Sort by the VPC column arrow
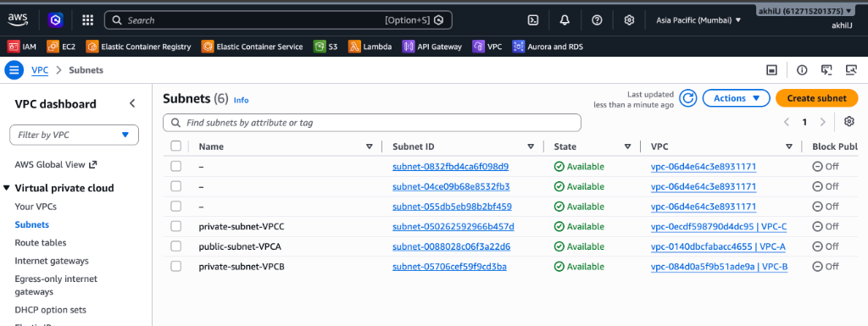The width and height of the screenshot is (868, 326). (x=789, y=146)
